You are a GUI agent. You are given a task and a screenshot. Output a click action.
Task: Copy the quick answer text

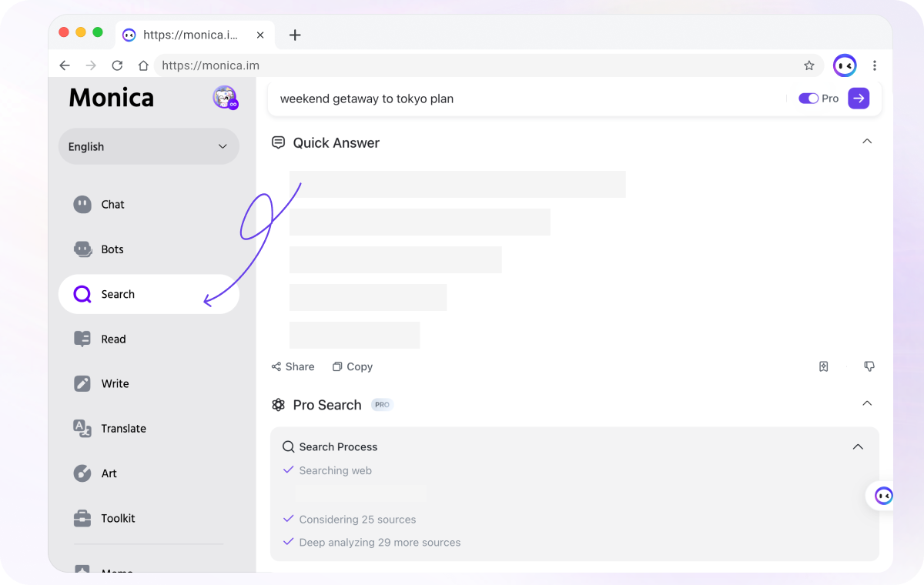352,367
